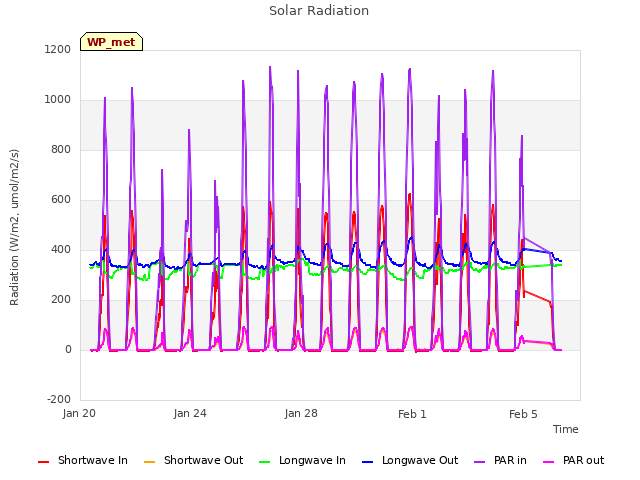Click the green Longwave In legend swatch
The width and height of the screenshot is (640, 480).
click(x=265, y=462)
